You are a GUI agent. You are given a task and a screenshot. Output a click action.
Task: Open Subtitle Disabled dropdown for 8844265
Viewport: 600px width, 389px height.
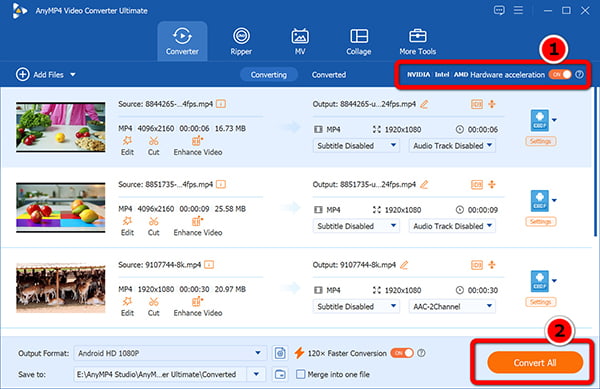tap(356, 146)
